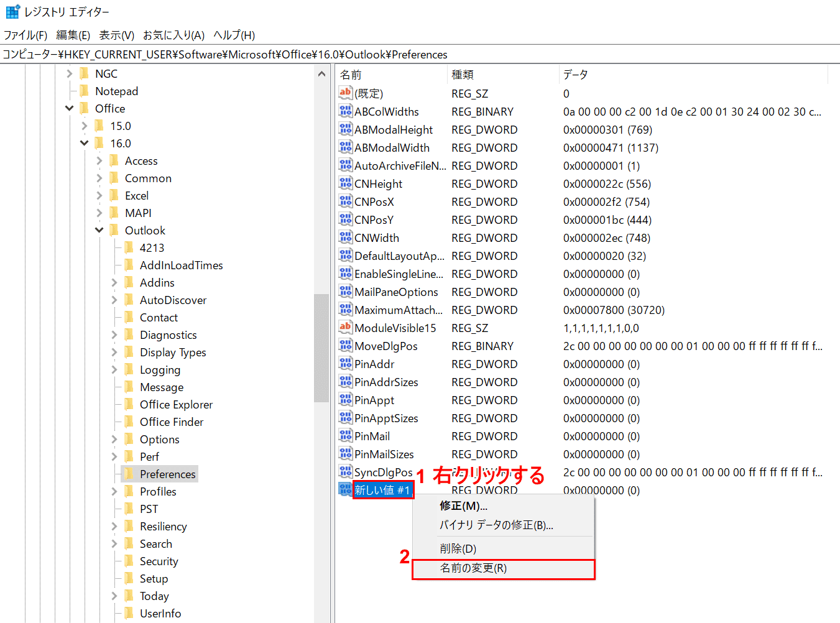Click the Security folder icon in tree

click(129, 561)
